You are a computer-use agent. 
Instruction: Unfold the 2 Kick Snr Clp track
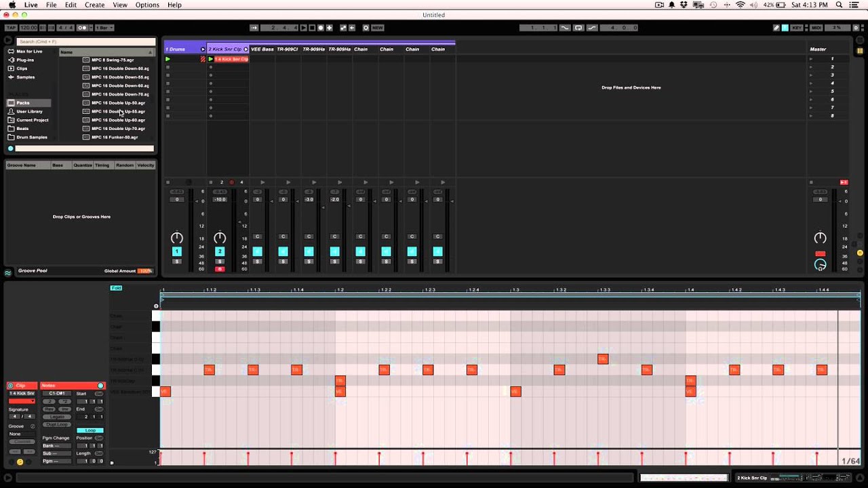[245, 49]
